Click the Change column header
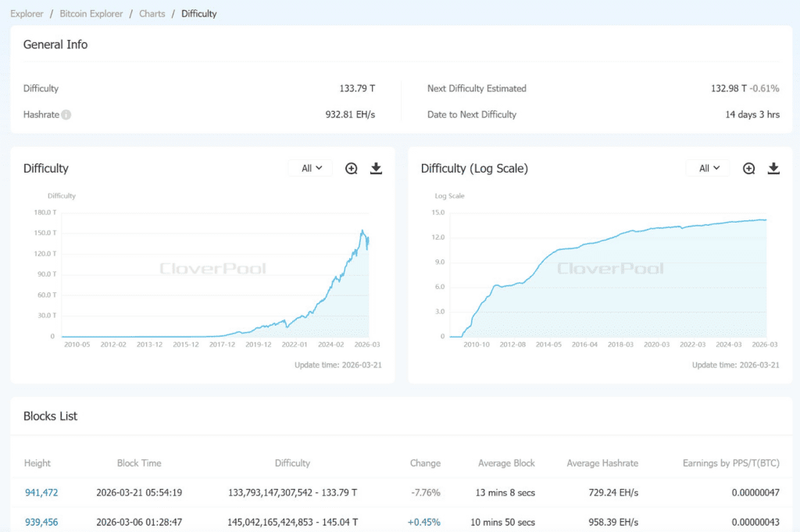This screenshot has height=532, width=800. pos(425,463)
